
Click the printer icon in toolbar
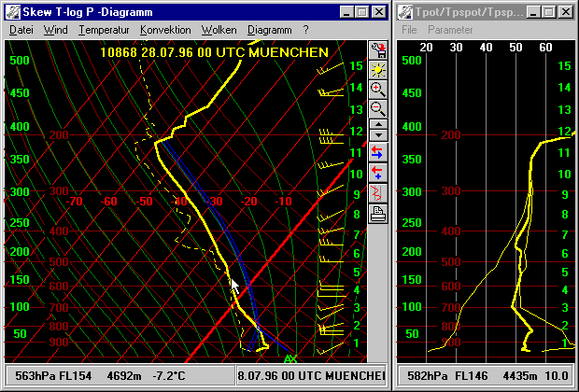click(378, 214)
